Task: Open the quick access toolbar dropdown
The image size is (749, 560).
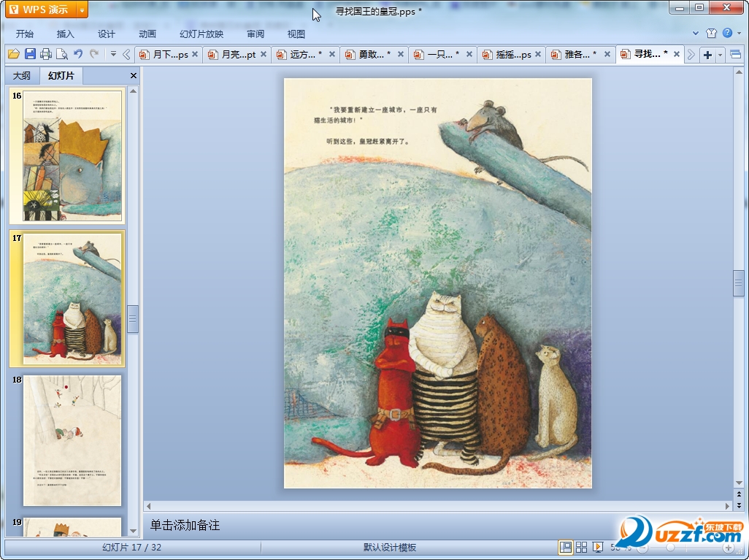Action: pos(113,54)
